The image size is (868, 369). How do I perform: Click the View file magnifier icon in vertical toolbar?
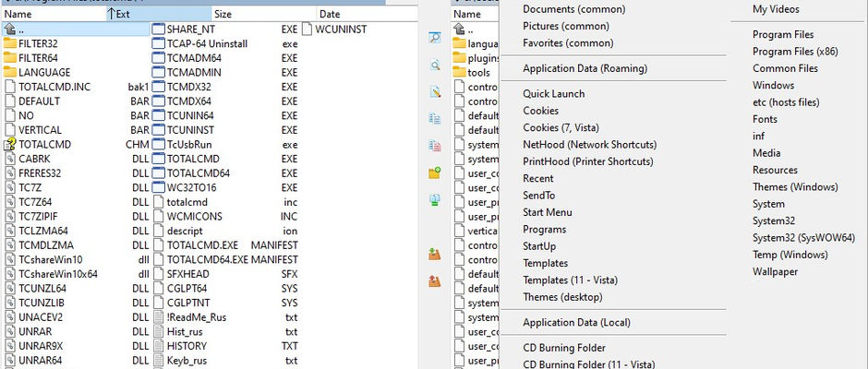(435, 37)
